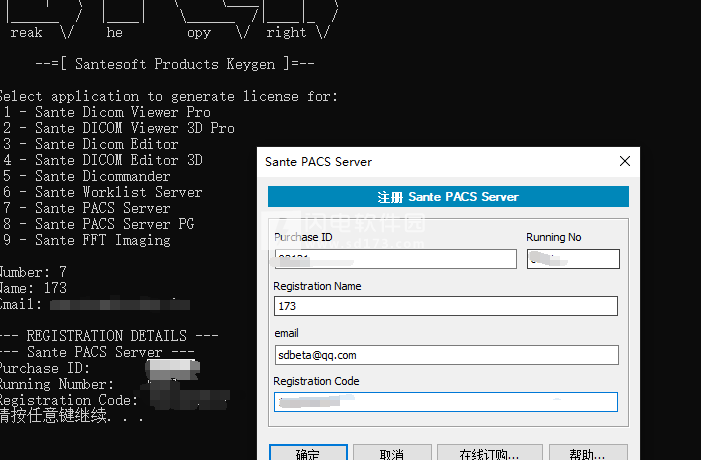This screenshot has width=701, height=460.
Task: Click the email field containing sdbeta@qq.com
Action: click(445, 354)
